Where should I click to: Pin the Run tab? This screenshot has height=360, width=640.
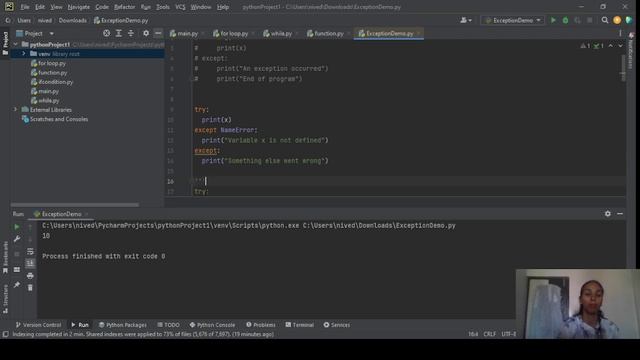pos(17,284)
